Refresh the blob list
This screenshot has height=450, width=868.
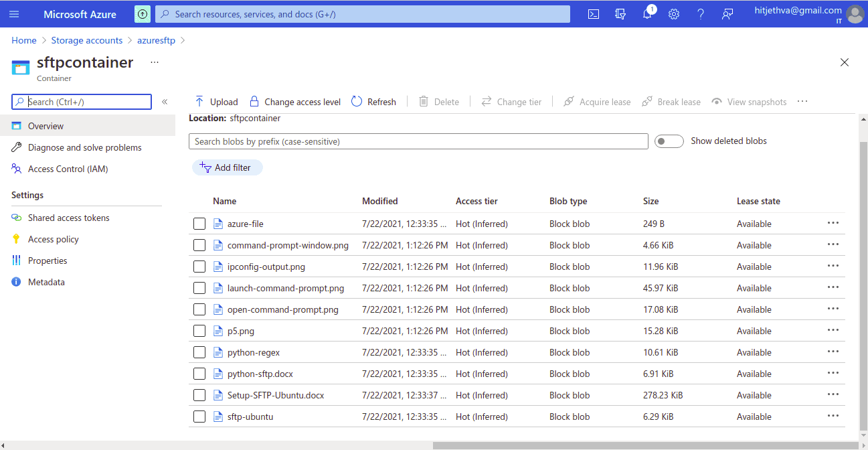(x=374, y=102)
